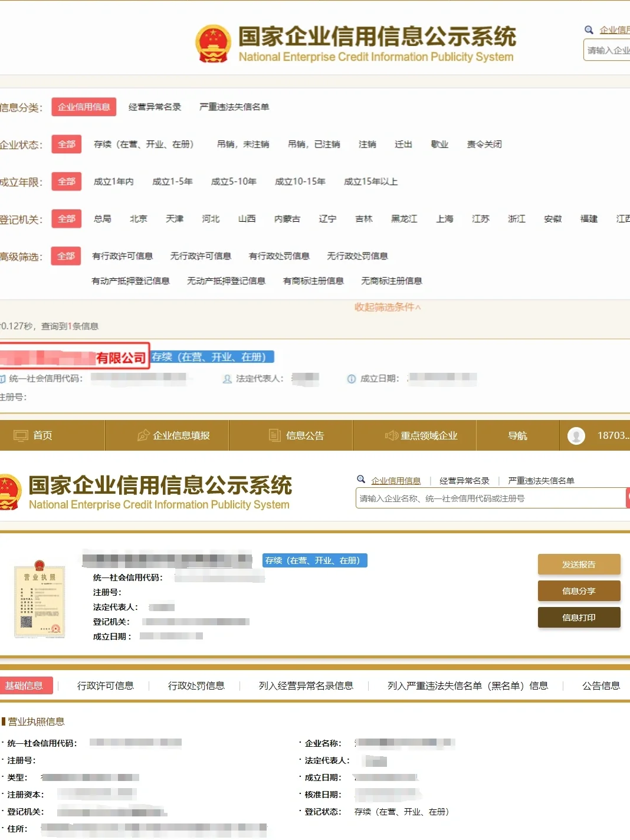The width and height of the screenshot is (630, 840).
Task: Filter registration authority by 黑龙江
Action: point(404,219)
